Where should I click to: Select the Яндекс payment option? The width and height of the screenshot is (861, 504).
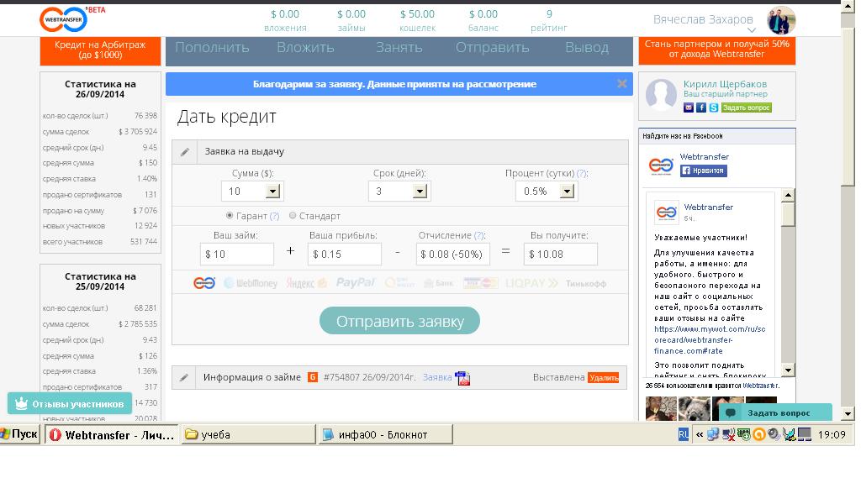point(306,283)
